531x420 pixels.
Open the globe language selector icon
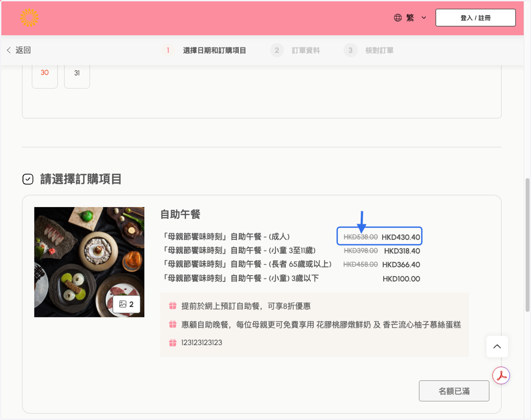tap(398, 18)
